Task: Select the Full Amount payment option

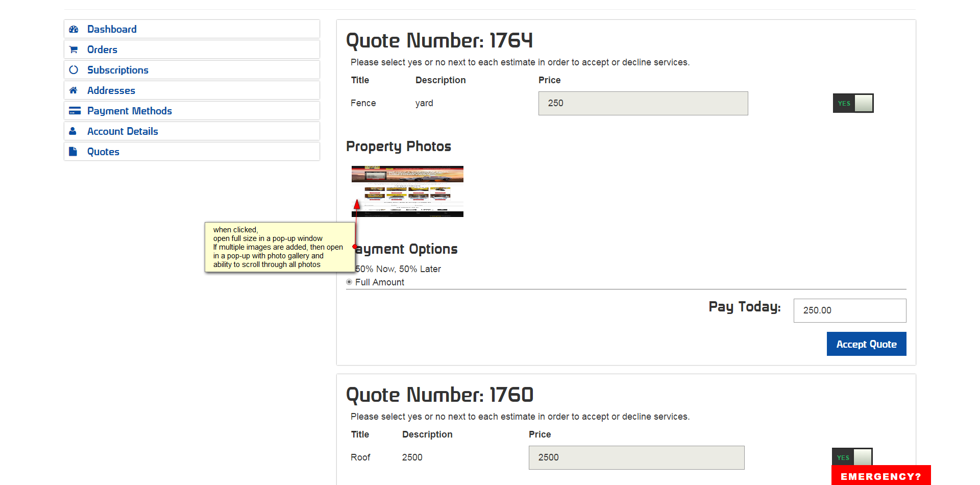Action: (349, 282)
